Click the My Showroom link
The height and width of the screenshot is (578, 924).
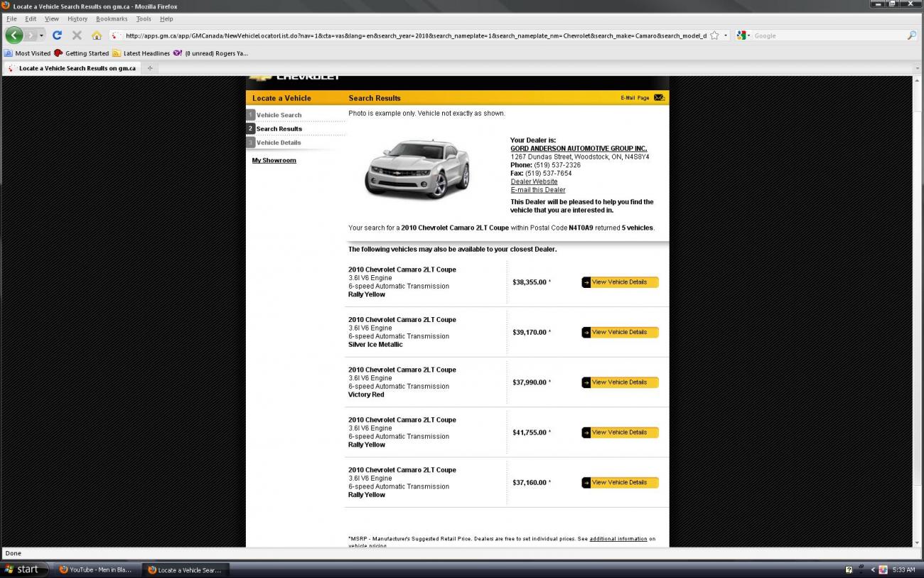[274, 161]
